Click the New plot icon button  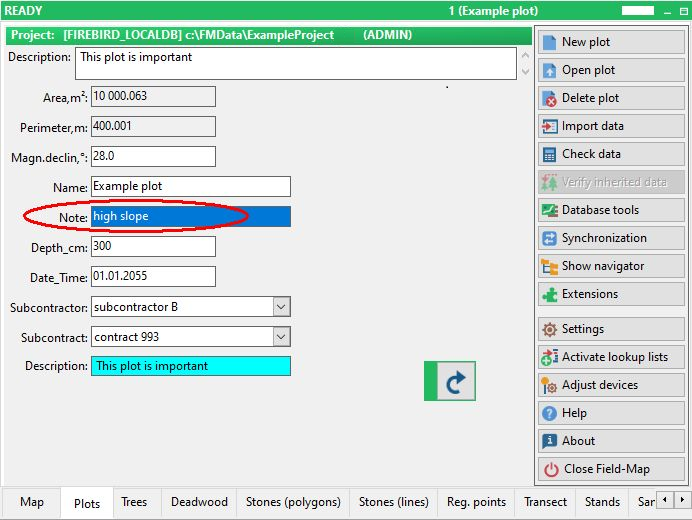[610, 42]
